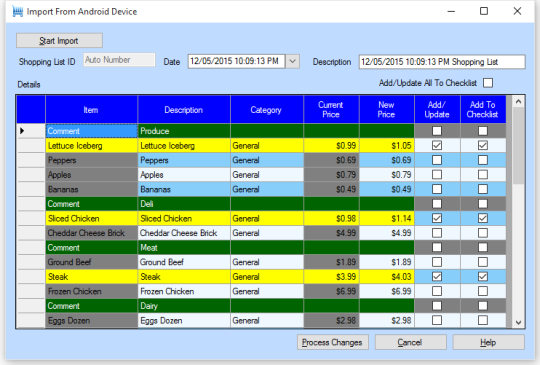Close the Import From Android Device window
This screenshot has width=540, height=365.
click(517, 11)
